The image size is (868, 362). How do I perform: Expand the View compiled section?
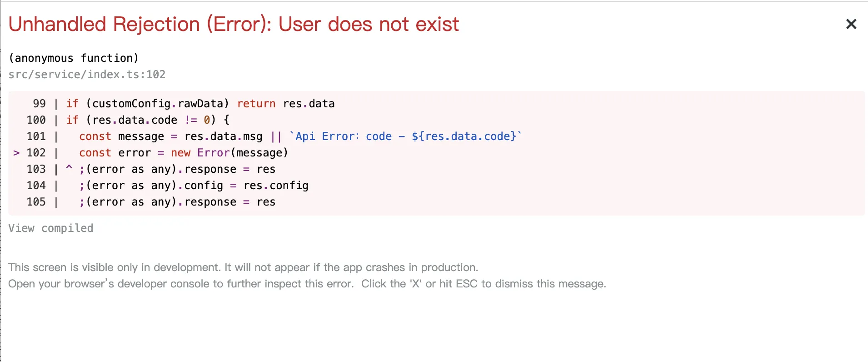click(50, 228)
